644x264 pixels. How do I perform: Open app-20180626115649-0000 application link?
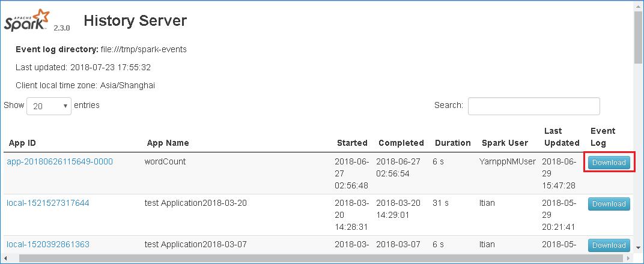point(59,161)
